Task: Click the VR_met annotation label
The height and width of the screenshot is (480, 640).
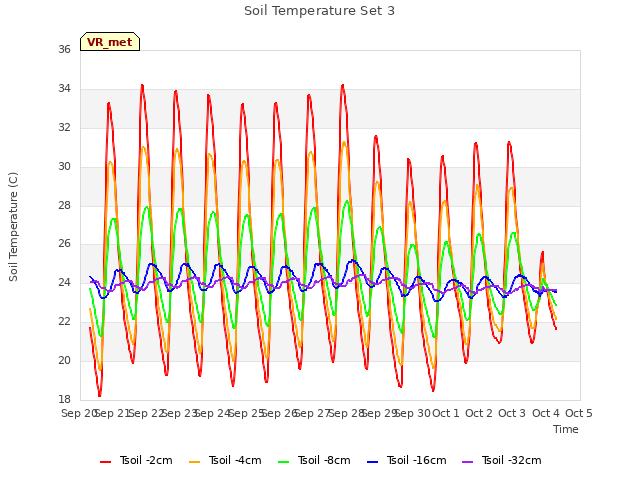Action: tap(110, 42)
